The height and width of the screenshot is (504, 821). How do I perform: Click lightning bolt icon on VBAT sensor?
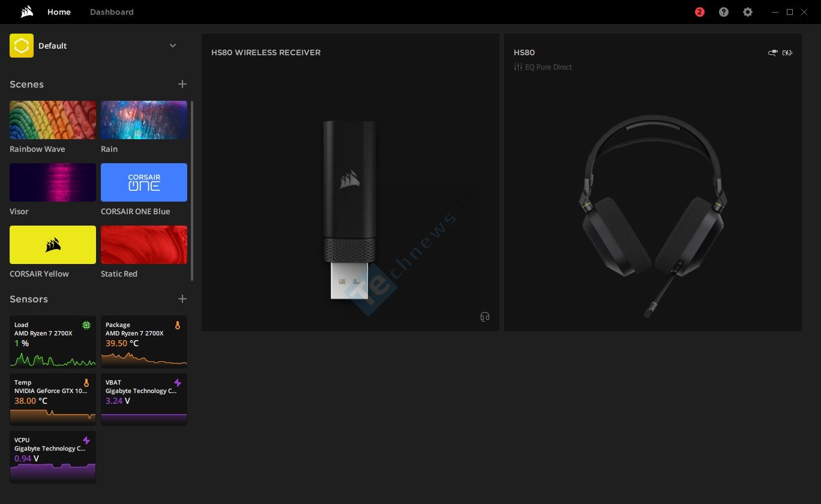[x=178, y=383]
